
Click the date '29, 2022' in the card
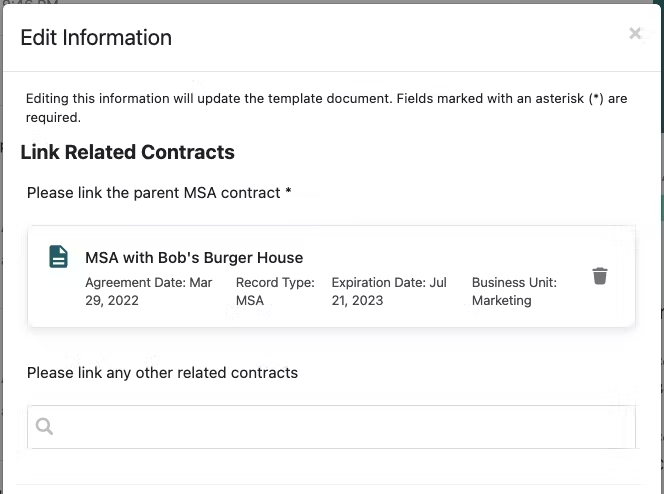(x=112, y=301)
